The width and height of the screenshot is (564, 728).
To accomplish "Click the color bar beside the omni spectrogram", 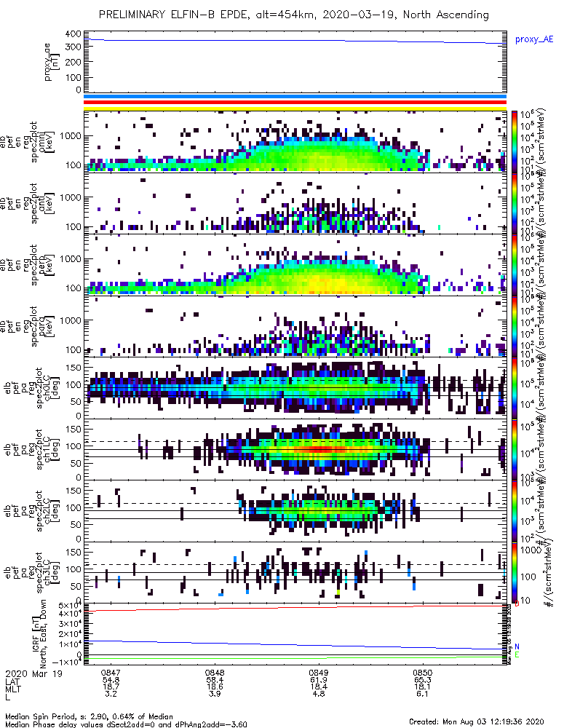I will 514,142.
